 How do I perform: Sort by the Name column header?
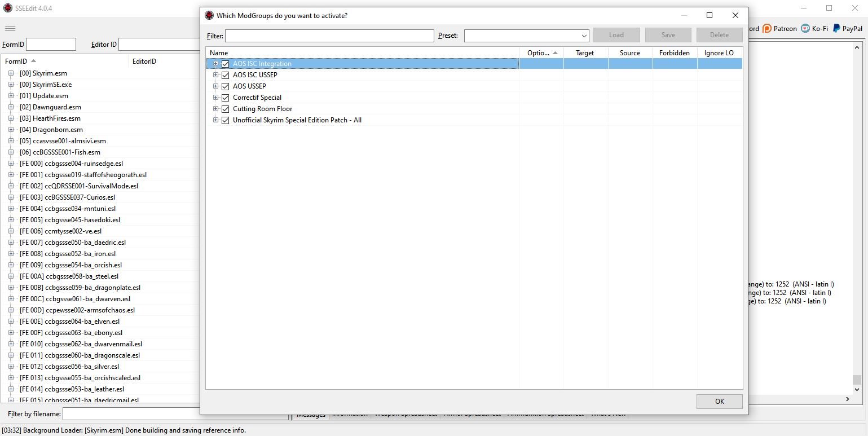tap(361, 53)
